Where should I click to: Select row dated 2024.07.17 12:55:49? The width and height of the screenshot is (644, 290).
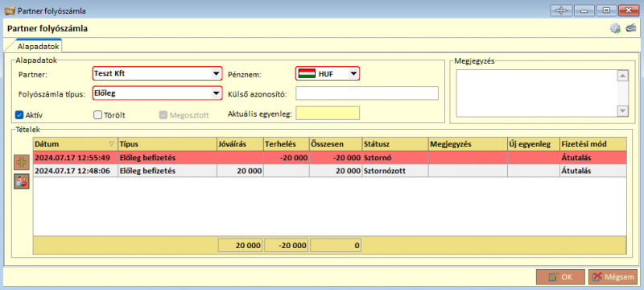(330, 157)
